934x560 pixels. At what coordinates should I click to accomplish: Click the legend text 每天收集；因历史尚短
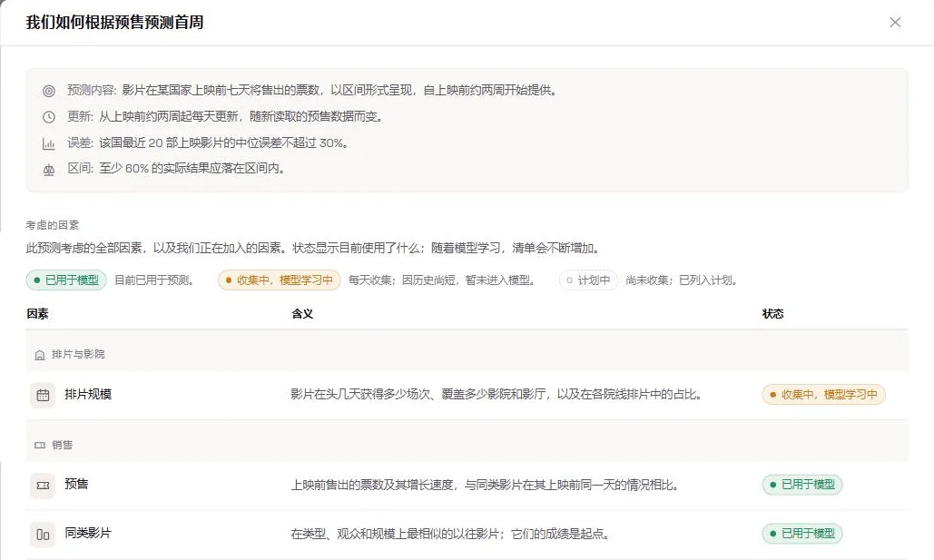pyautogui.click(x=443, y=280)
